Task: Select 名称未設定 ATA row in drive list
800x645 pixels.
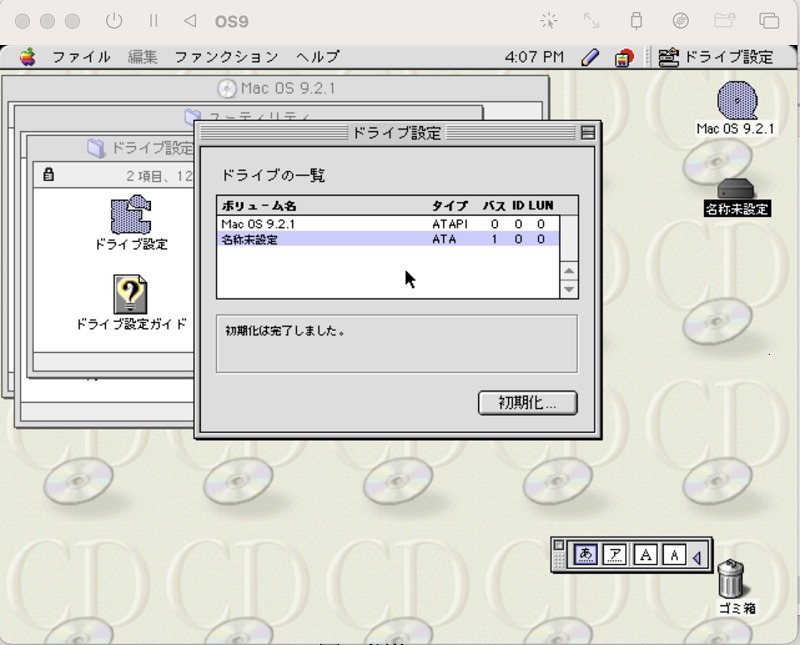Action: [x=388, y=239]
